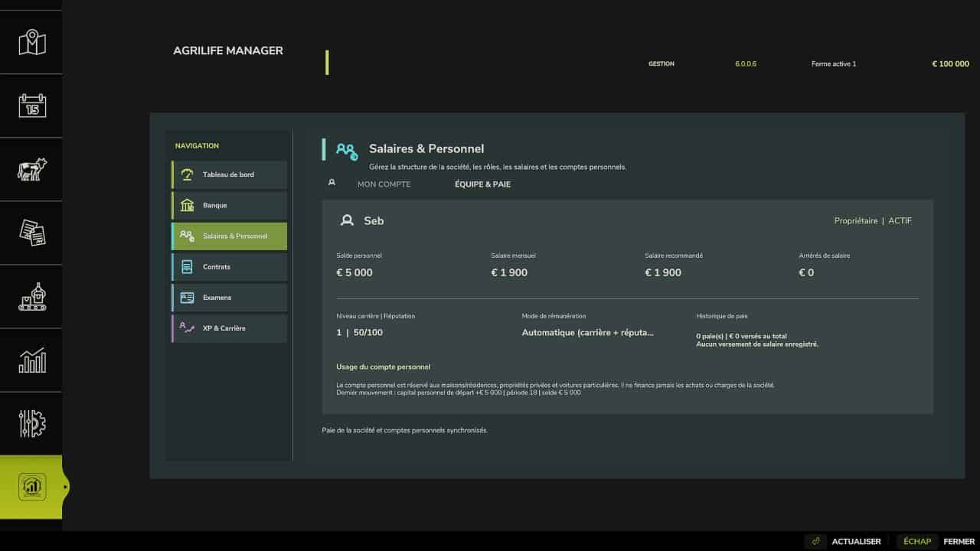Click the Dernier mouvement line
980x551 pixels.
pyautogui.click(x=459, y=393)
